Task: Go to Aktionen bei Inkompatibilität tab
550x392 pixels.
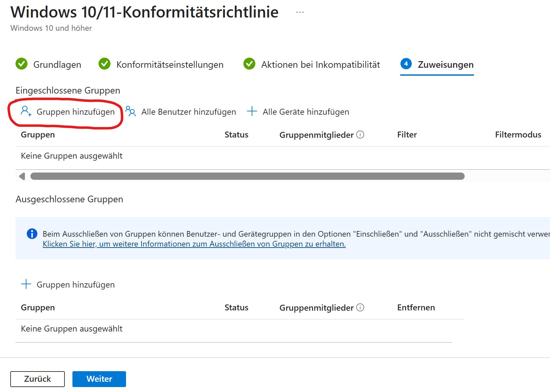Action: (320, 64)
